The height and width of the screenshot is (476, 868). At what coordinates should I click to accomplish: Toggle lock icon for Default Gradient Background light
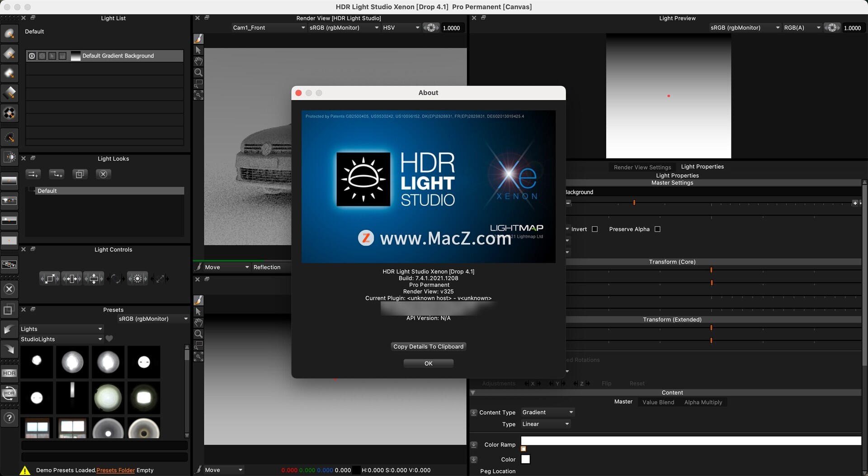[x=62, y=56]
